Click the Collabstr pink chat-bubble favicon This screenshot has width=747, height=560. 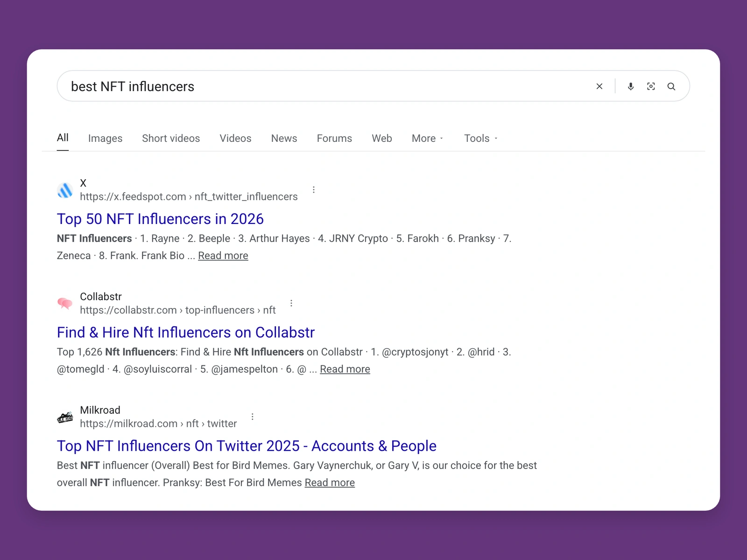[x=65, y=303]
